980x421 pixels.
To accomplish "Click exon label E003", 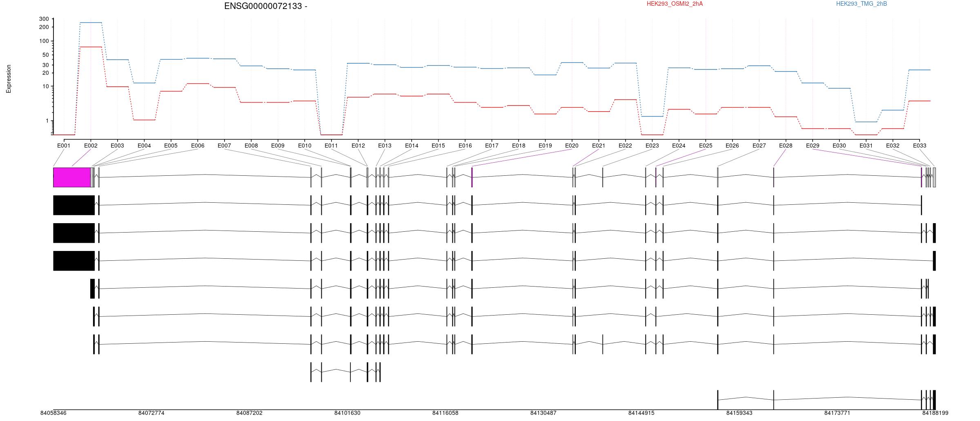I will [117, 146].
